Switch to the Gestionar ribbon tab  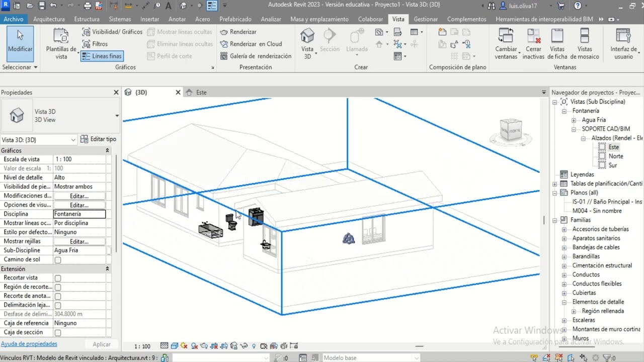(426, 19)
